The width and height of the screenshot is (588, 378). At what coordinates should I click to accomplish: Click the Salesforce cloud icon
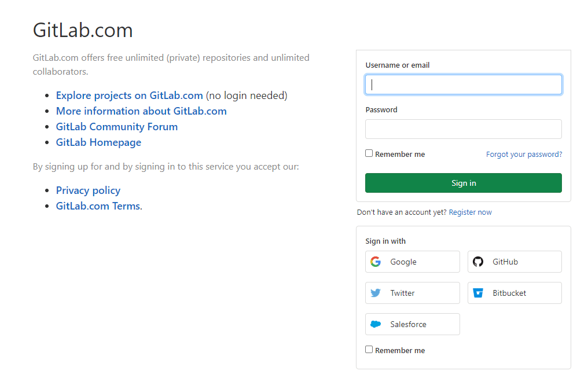click(376, 324)
